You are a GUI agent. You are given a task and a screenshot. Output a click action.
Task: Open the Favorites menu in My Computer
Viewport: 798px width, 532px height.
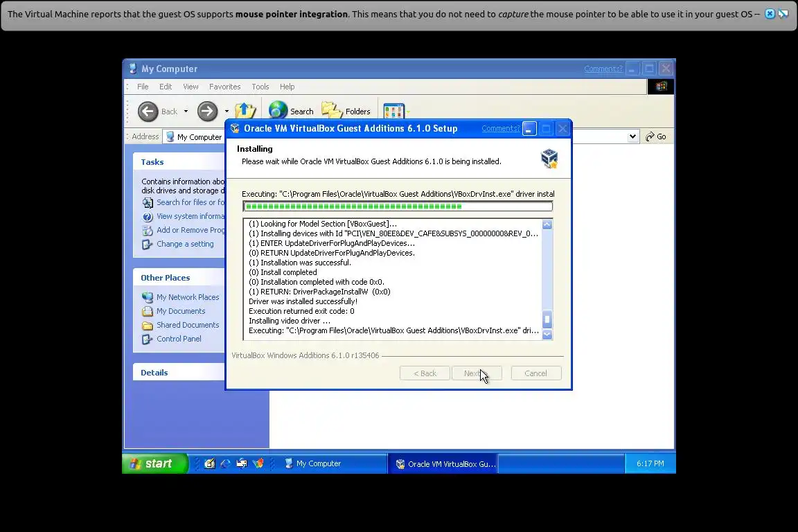[224, 87]
